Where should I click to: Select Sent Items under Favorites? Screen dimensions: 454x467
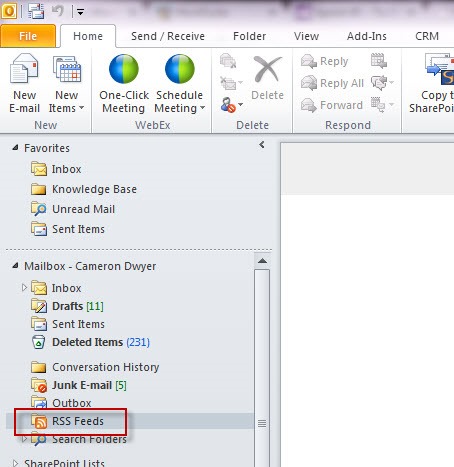point(78,229)
